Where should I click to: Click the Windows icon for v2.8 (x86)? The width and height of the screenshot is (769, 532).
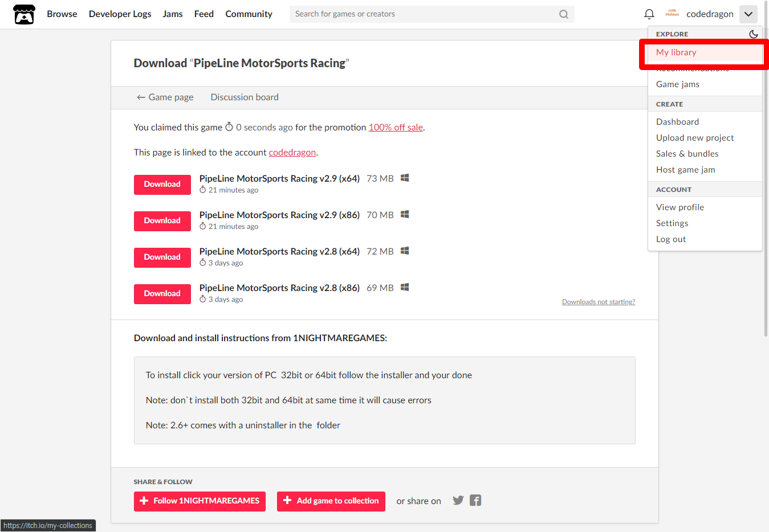click(405, 287)
